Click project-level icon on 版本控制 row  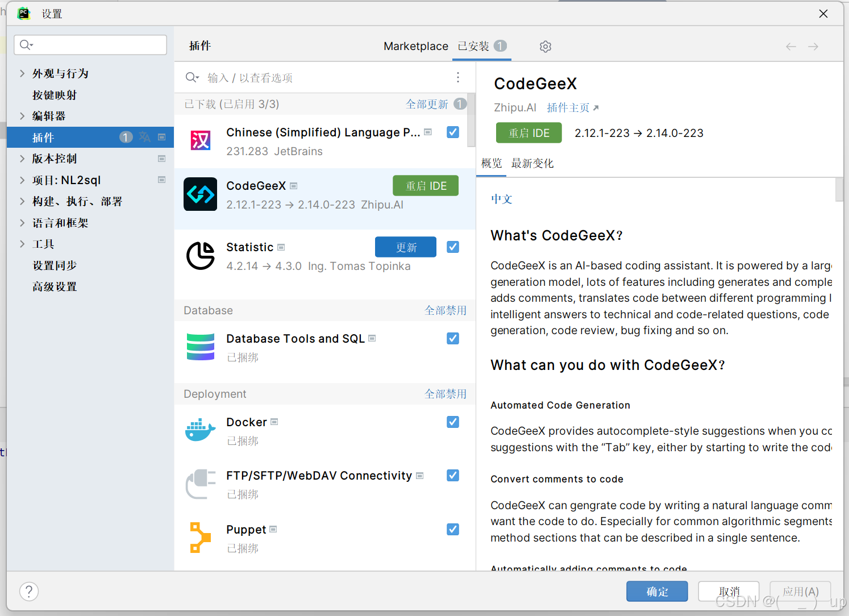(x=162, y=159)
